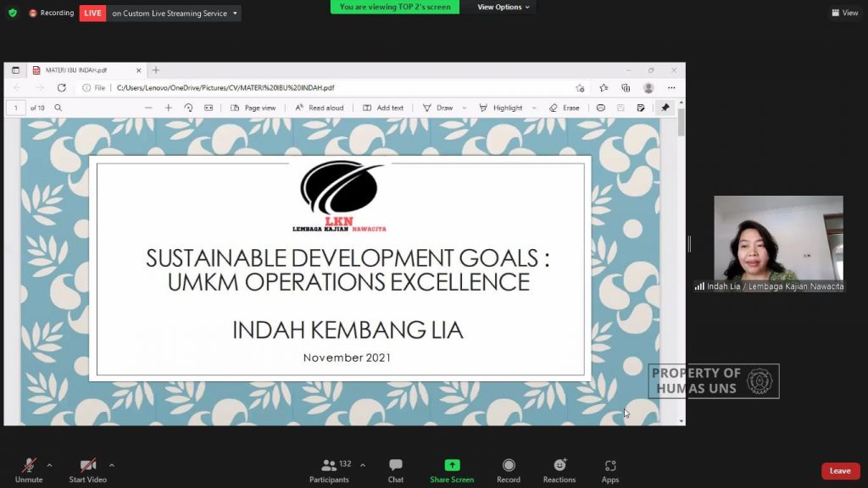
Task: Select the Erase tool
Action: point(564,108)
